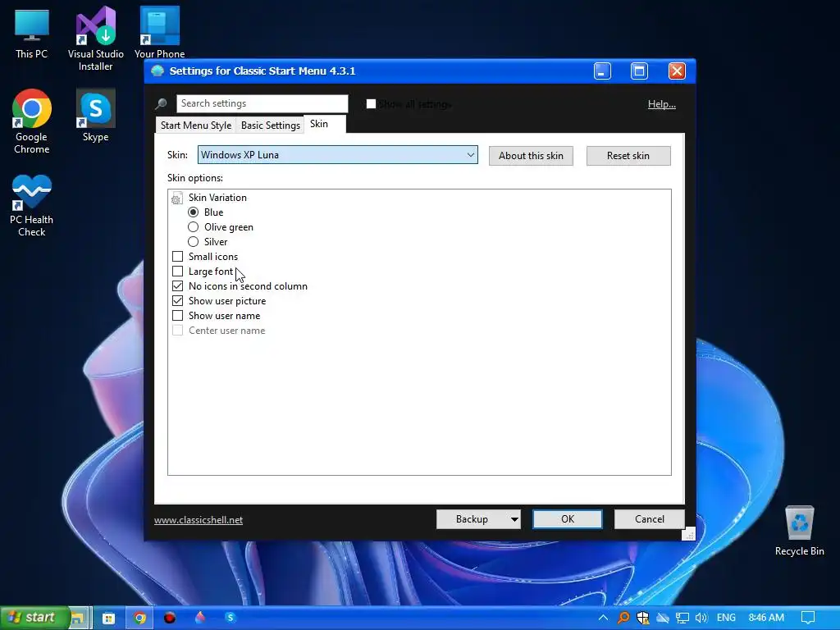Open the Recycle Bin on desktop
840x630 pixels.
coord(799,531)
